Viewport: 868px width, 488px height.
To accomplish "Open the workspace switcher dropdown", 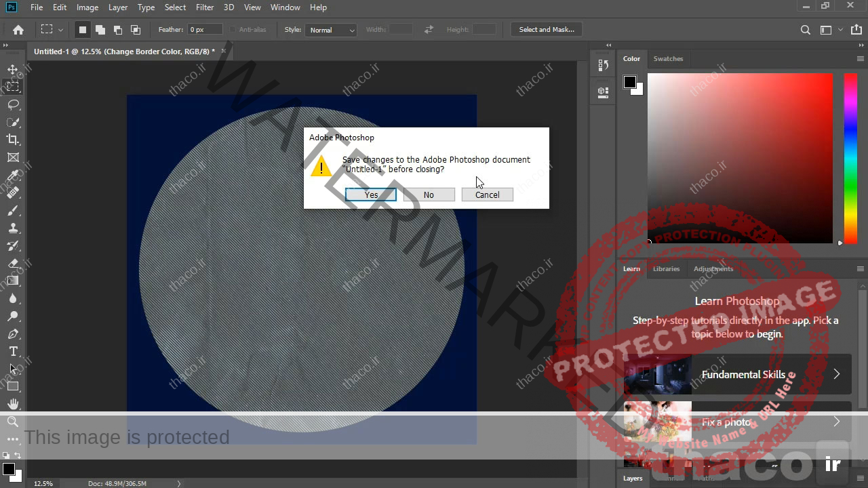I will tap(830, 30).
